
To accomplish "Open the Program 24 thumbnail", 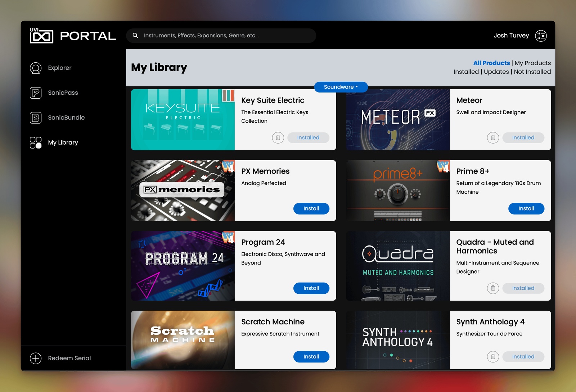I will (x=183, y=266).
